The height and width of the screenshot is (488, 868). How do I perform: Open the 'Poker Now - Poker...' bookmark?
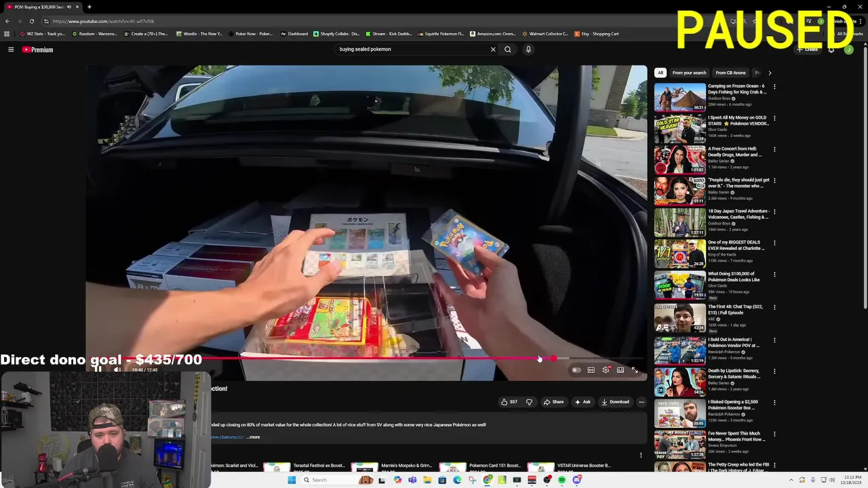point(251,34)
